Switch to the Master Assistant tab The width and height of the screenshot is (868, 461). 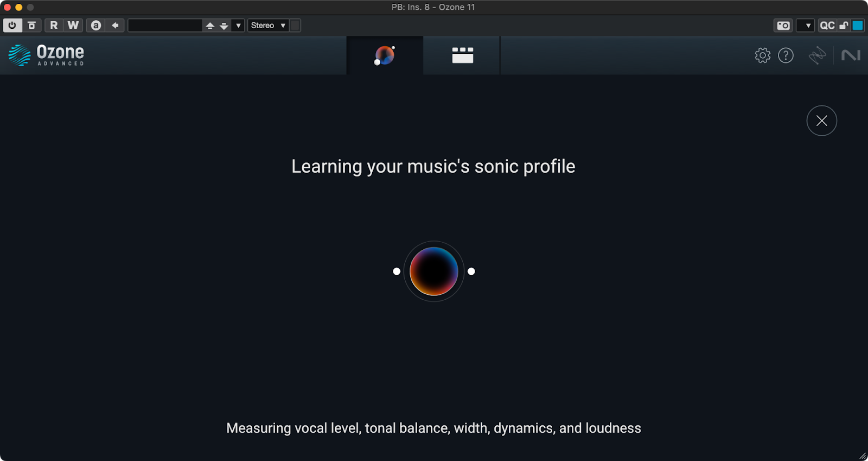click(385, 55)
